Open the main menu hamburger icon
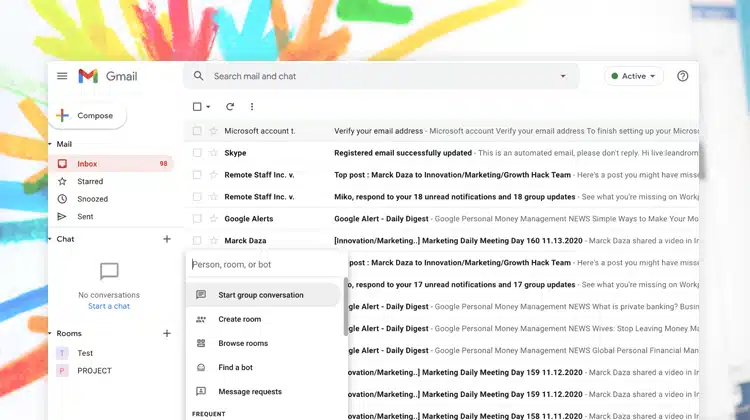 (x=62, y=76)
